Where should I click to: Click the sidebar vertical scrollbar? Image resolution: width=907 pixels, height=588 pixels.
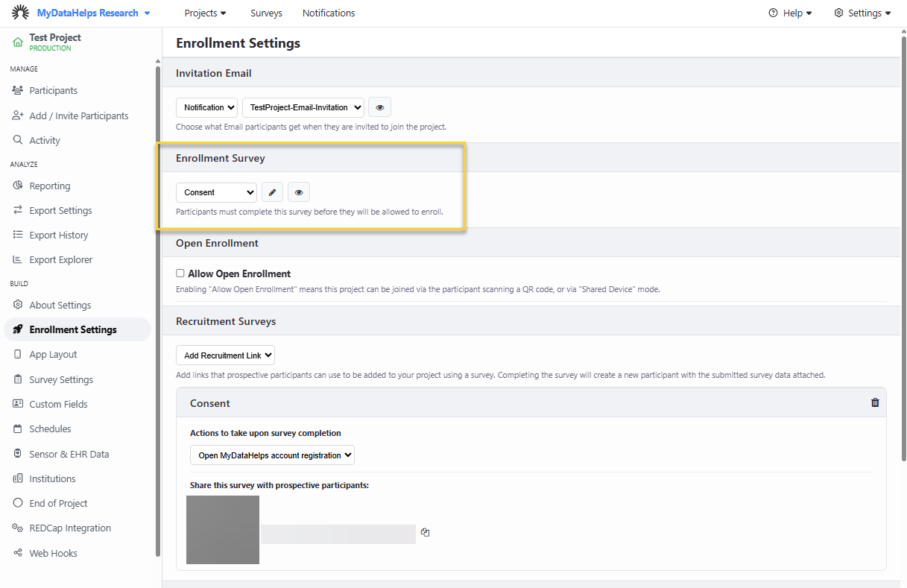[x=157, y=298]
